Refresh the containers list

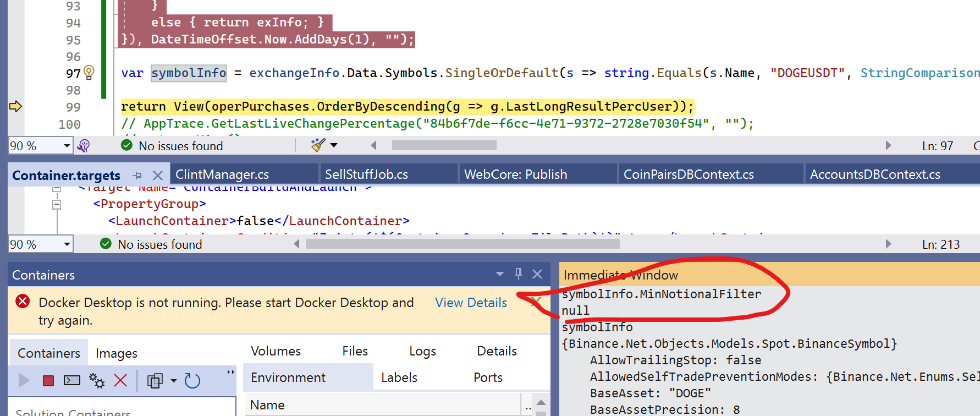192,380
